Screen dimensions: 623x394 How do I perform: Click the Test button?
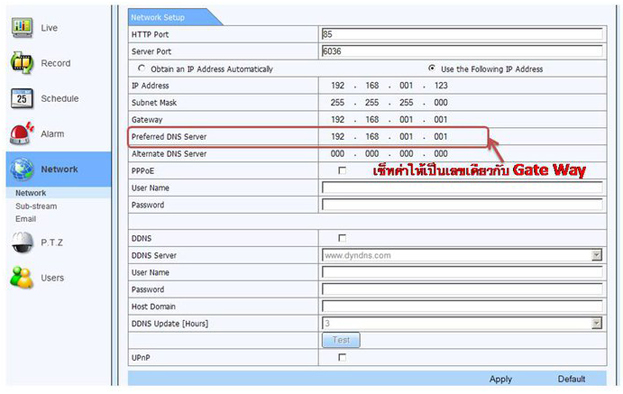coord(341,340)
